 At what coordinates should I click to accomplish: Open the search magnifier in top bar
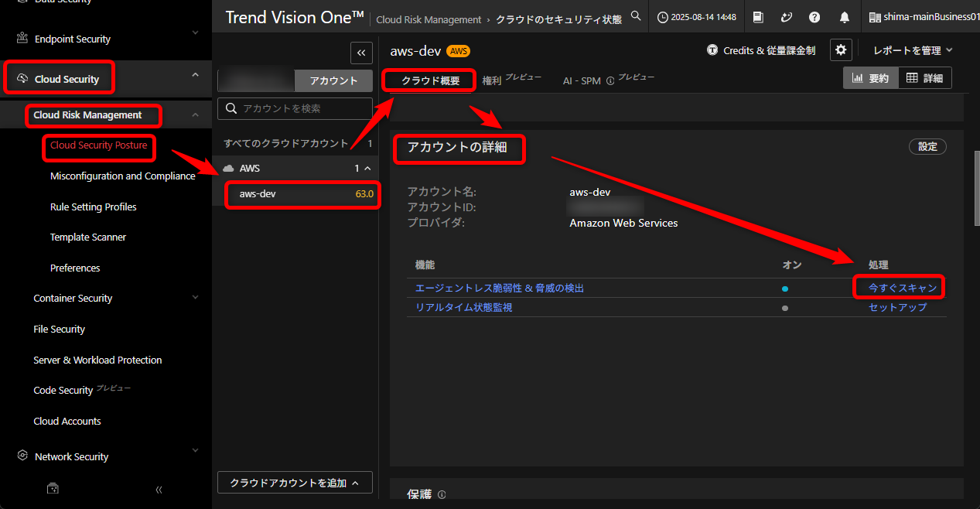(636, 16)
